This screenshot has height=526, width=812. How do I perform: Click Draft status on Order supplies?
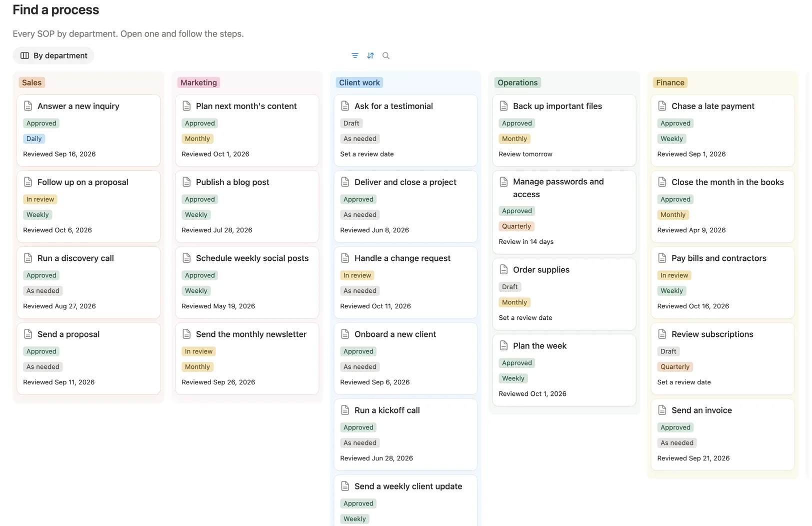509,287
